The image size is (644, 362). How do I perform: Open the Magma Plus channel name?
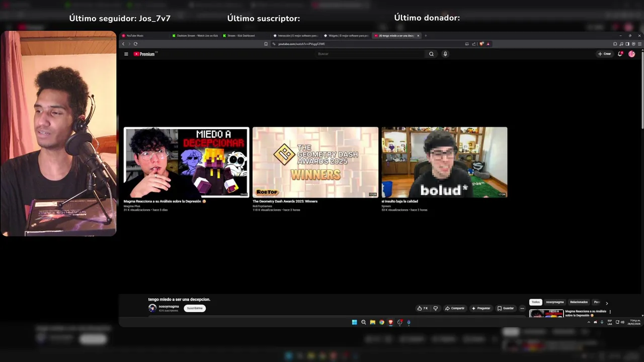(132, 206)
